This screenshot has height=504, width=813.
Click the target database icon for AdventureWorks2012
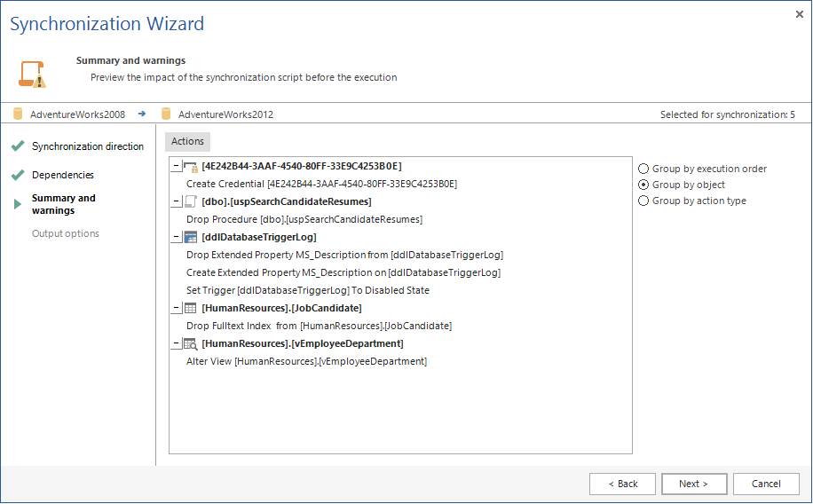tap(166, 114)
